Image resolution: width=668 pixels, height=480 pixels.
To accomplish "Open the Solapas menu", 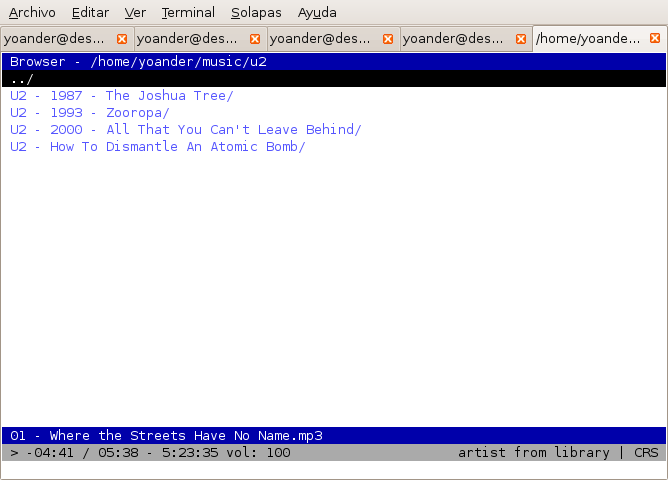I will click(x=256, y=13).
